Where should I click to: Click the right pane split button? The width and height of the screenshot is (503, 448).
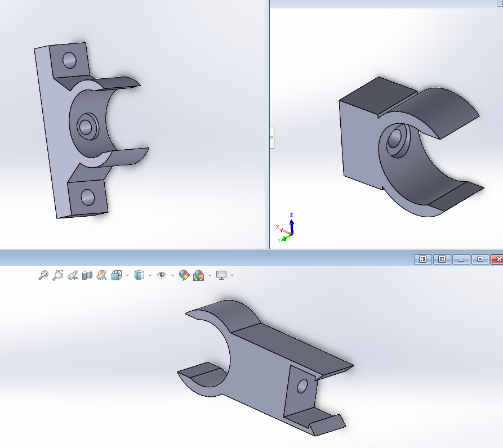pos(442,259)
